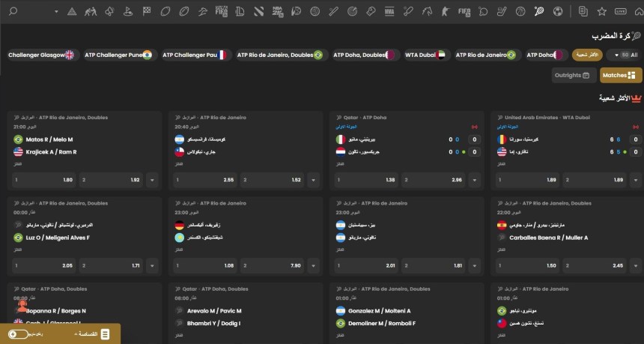Expand the sports list small arrow near search

tap(56, 12)
